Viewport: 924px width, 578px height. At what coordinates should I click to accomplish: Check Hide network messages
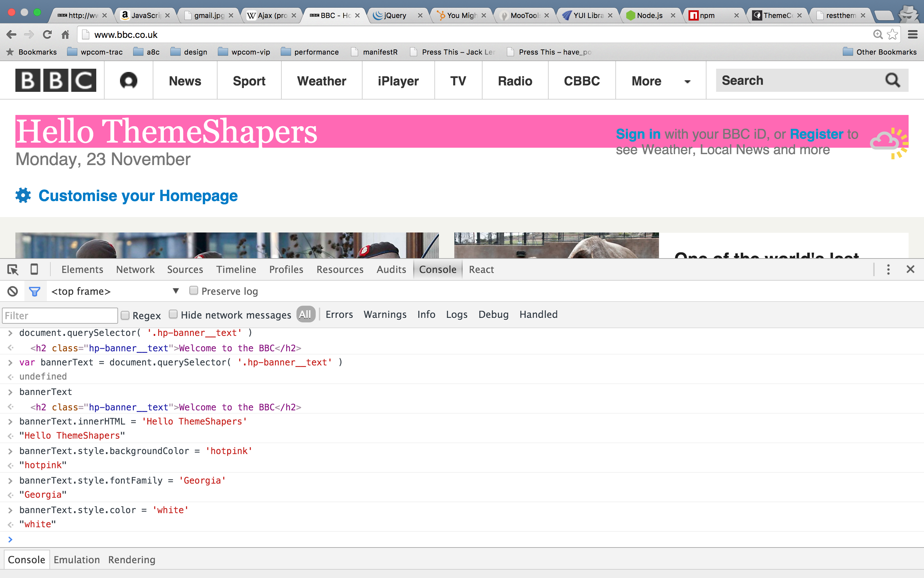click(x=173, y=314)
